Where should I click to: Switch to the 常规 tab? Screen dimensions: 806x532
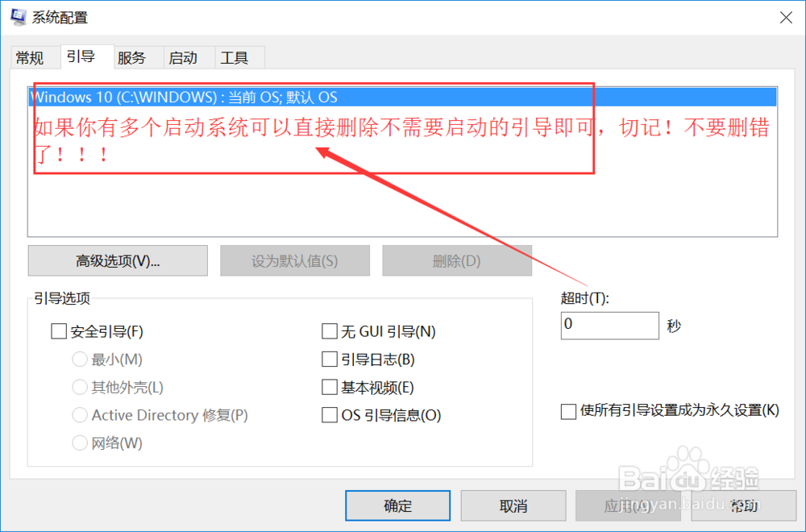[x=30, y=57]
